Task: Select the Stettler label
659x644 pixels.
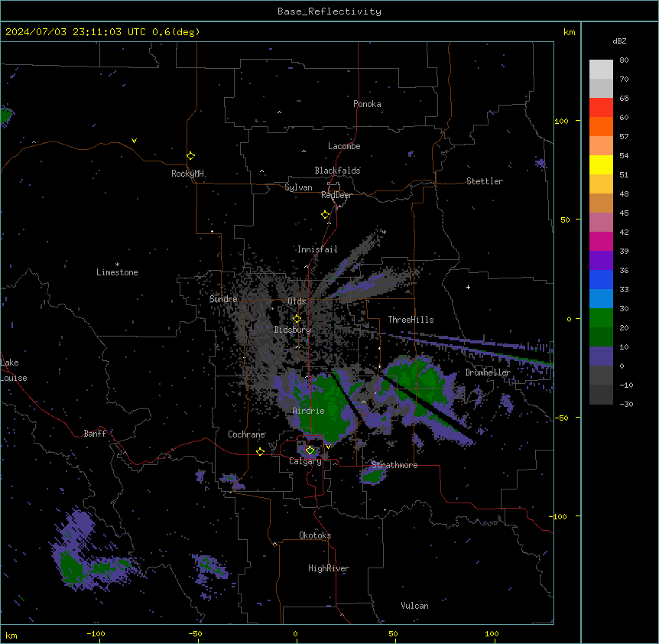Action: point(485,181)
